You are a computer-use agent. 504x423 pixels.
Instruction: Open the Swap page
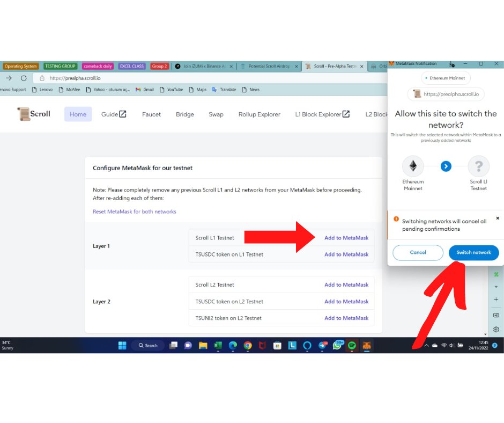click(x=216, y=114)
